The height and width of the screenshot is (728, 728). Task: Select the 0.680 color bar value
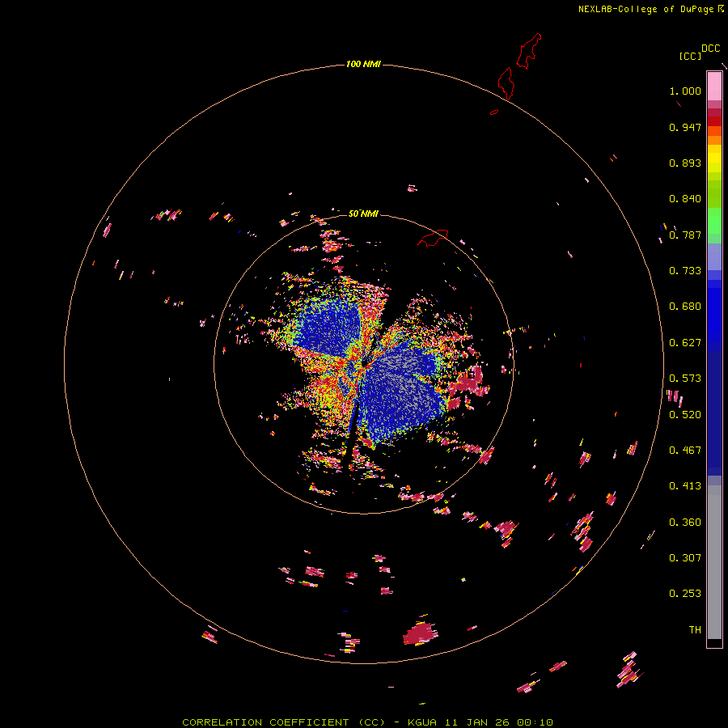[685, 307]
